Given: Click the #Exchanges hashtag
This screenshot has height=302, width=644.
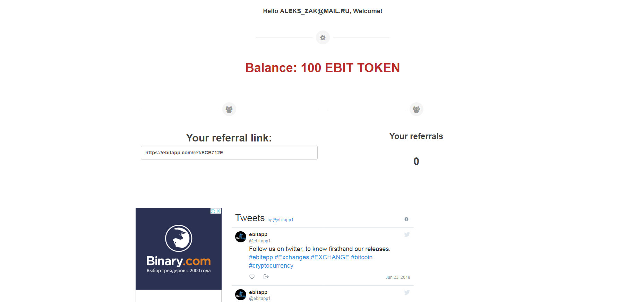Looking at the screenshot, I should 292,257.
